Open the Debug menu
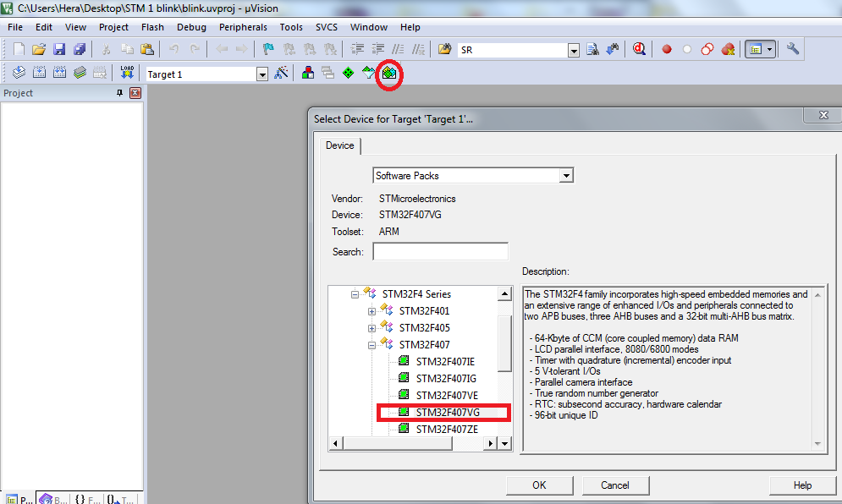This screenshot has height=504, width=842. pos(191,27)
